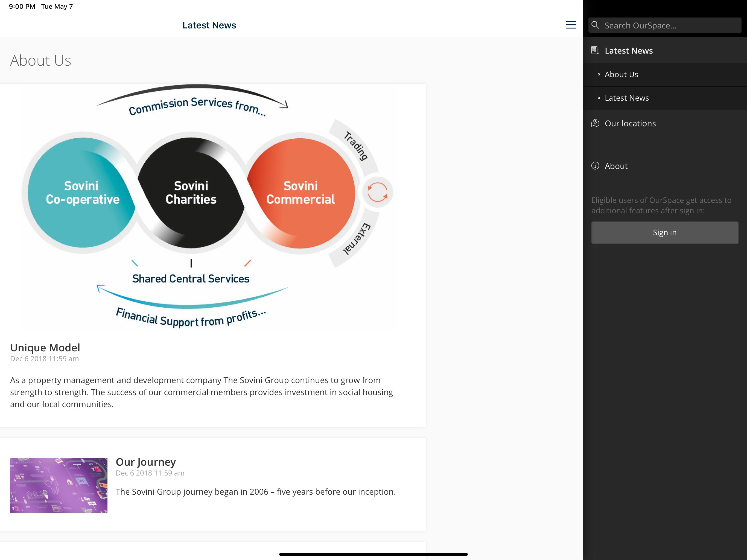This screenshot has width=747, height=560.
Task: Tap the home indicator bar
Action: [x=373, y=554]
